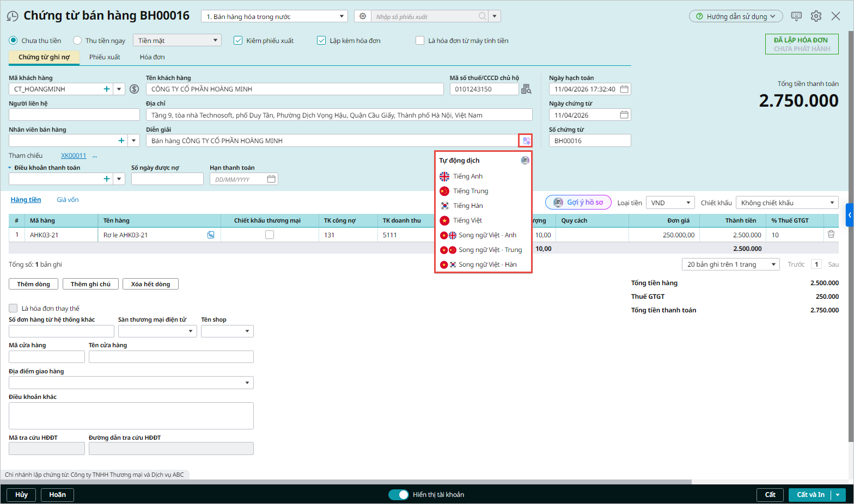Choose Tiếng Anh from translation menu

(x=468, y=176)
